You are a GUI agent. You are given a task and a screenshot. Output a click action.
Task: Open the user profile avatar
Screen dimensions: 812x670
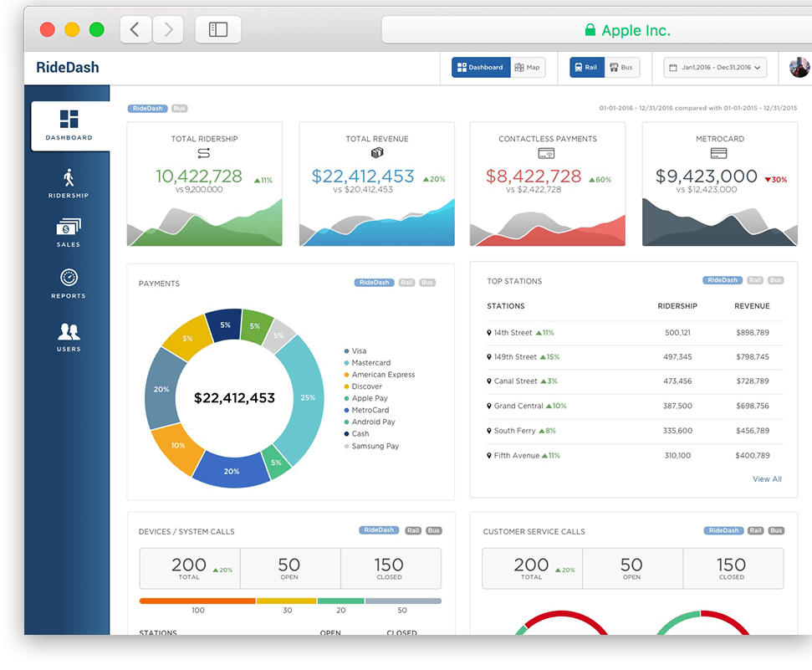(x=799, y=67)
